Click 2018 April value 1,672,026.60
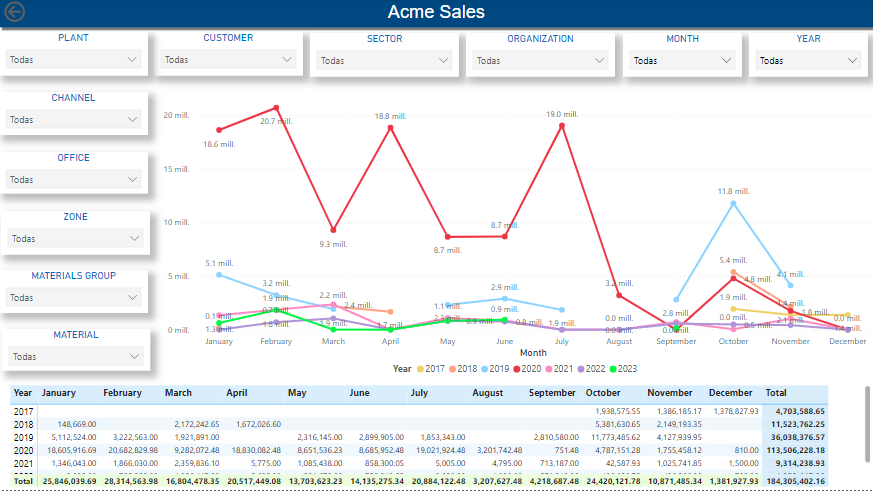Image resolution: width=873 pixels, height=491 pixels. [x=258, y=424]
